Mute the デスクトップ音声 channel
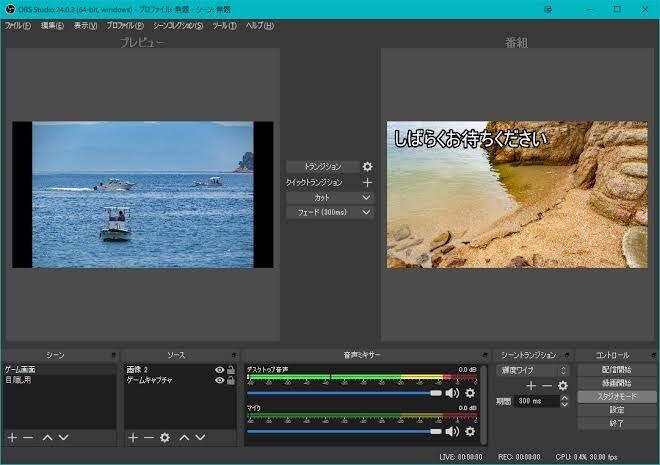The image size is (660, 465). coord(452,393)
